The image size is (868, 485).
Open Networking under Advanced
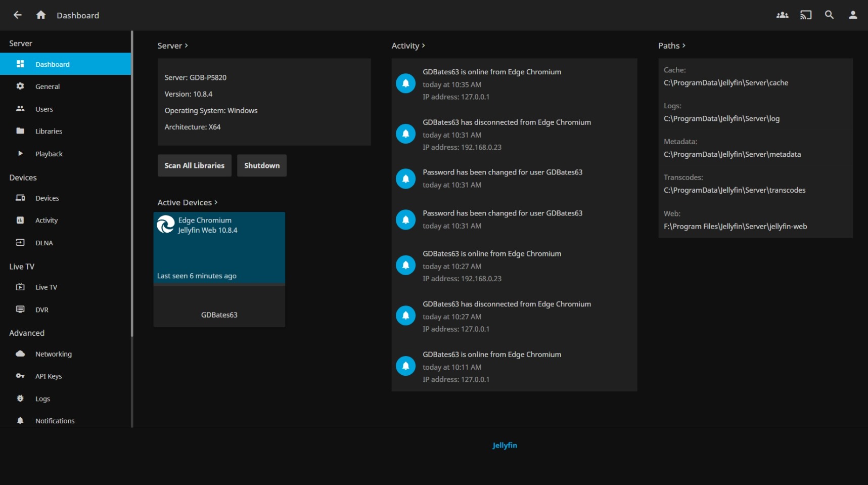[x=53, y=354]
